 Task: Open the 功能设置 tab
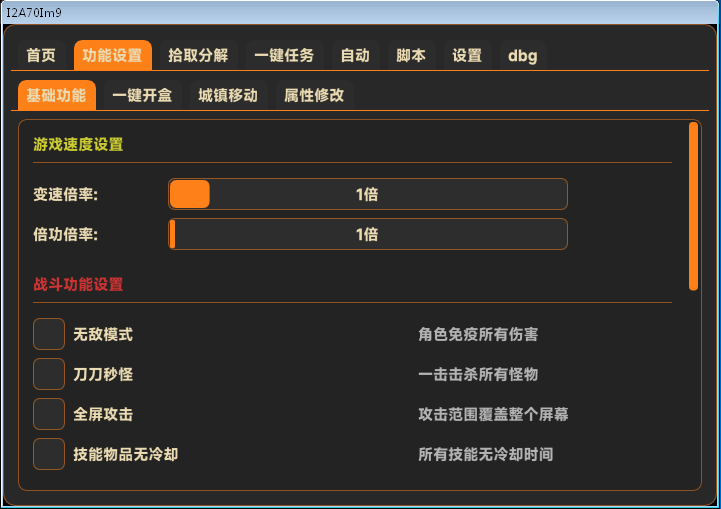112,55
